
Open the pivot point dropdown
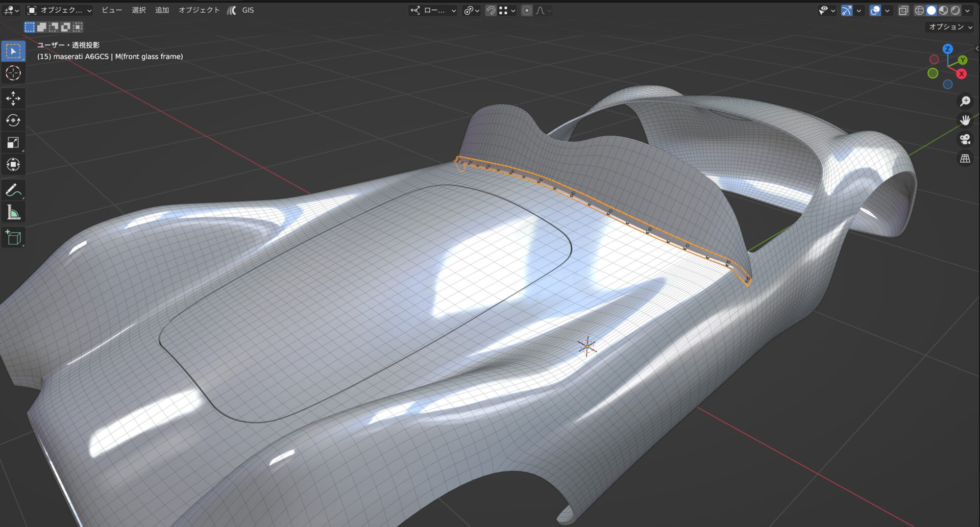(471, 10)
